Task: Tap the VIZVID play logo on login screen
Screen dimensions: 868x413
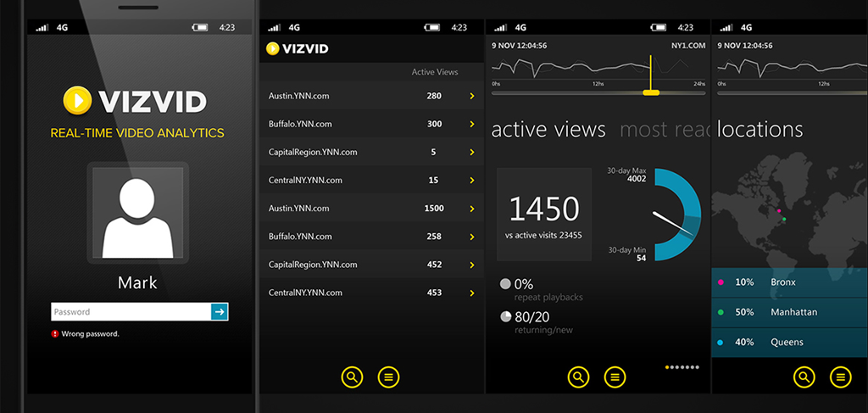Action: [77, 100]
